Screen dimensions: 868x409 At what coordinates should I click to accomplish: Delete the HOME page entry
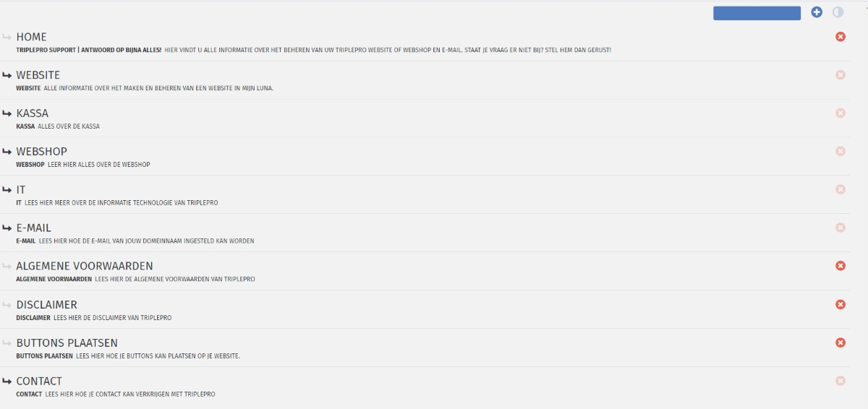841,36
